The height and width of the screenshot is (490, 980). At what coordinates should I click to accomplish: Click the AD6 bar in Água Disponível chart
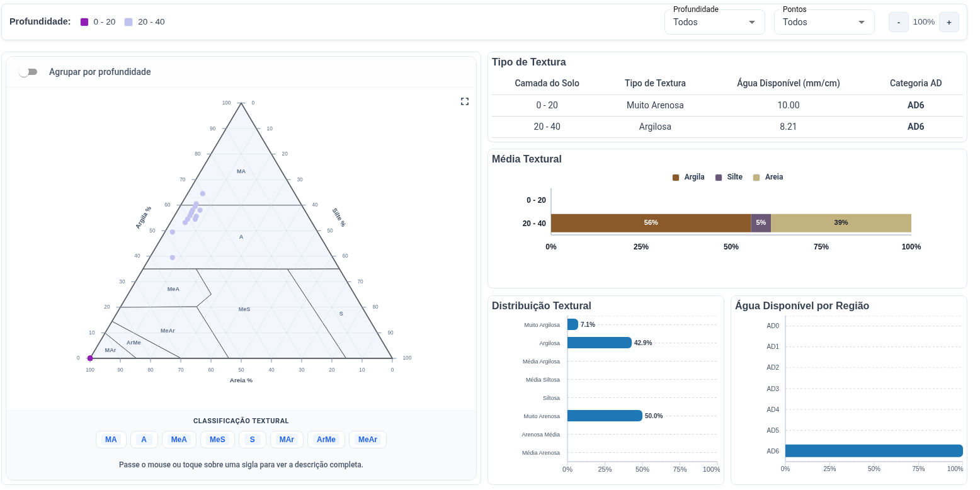coord(874,451)
